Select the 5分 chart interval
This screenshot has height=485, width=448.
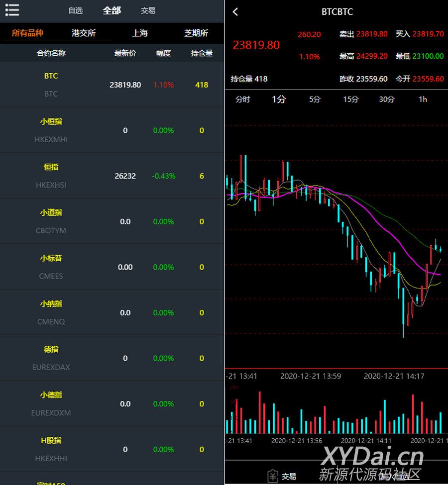[x=315, y=99]
